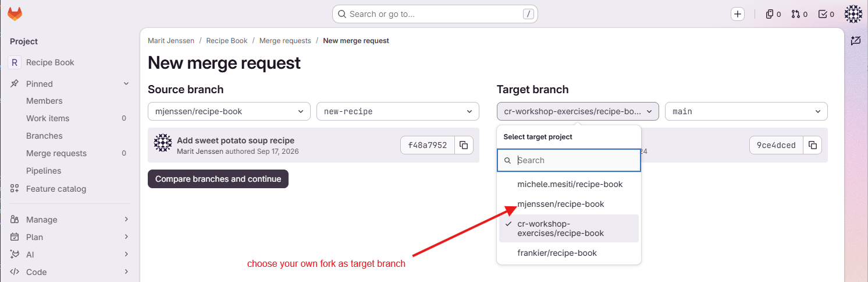Open assigned issues counter icon
868x282 pixels.
pos(773,14)
